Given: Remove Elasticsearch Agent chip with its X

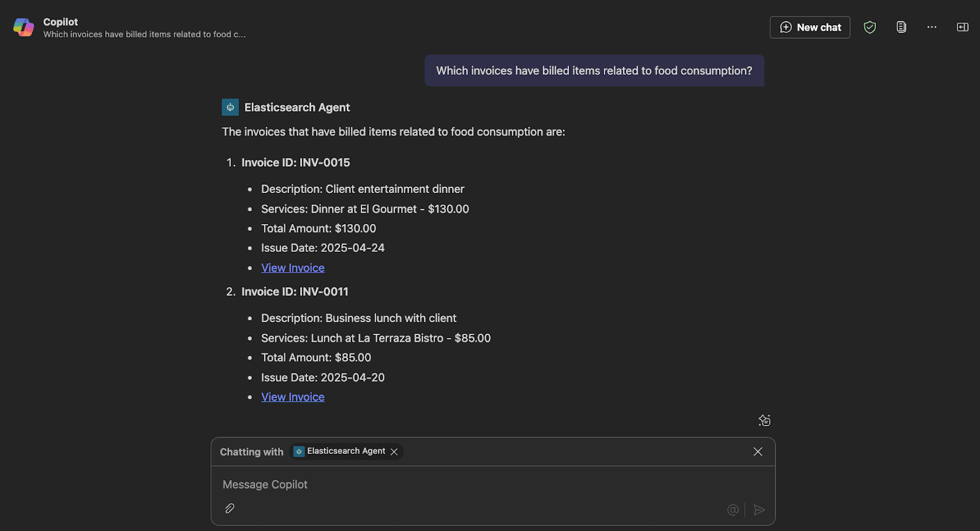Looking at the screenshot, I should [394, 452].
